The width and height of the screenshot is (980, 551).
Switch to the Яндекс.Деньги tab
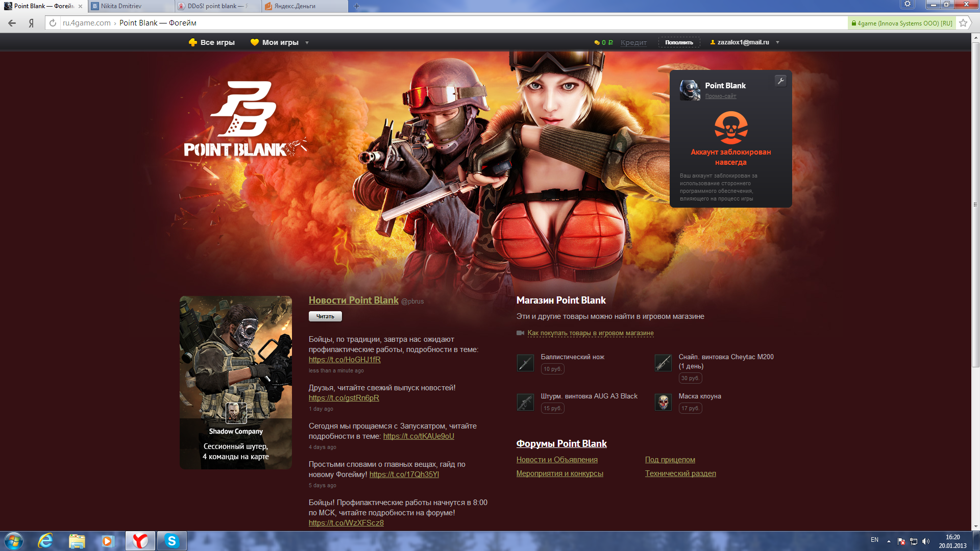(x=305, y=6)
